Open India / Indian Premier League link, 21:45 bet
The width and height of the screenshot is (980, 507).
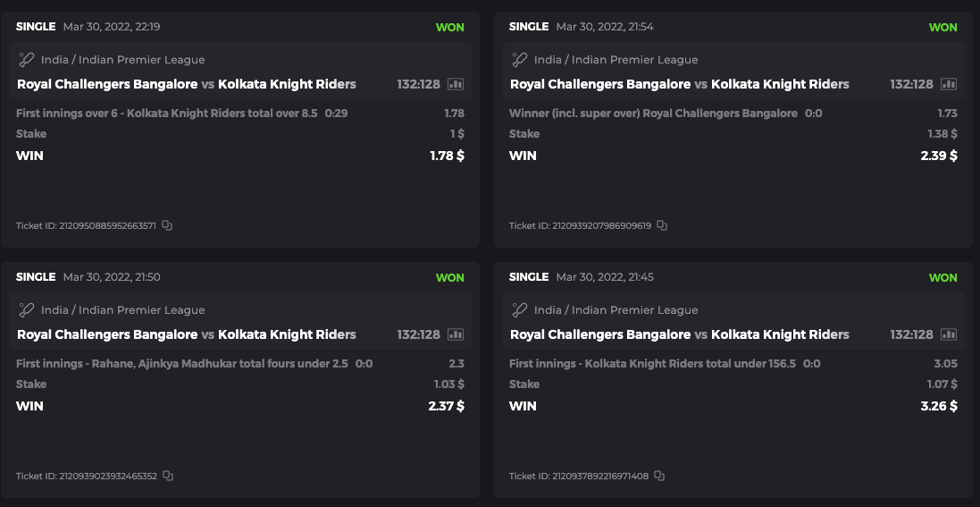[616, 310]
